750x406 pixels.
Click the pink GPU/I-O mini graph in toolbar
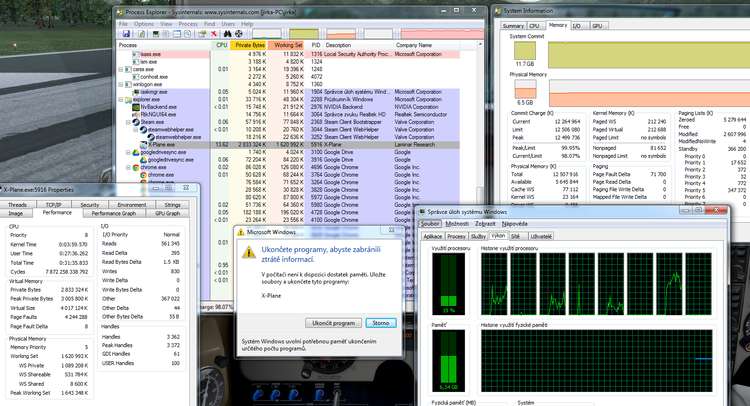click(x=441, y=33)
